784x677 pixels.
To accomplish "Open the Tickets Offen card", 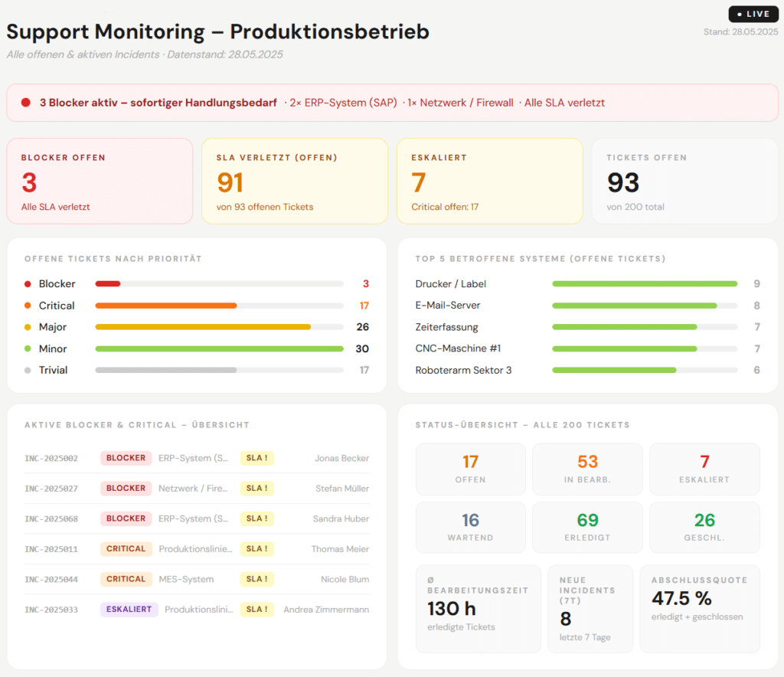I will coord(685,181).
